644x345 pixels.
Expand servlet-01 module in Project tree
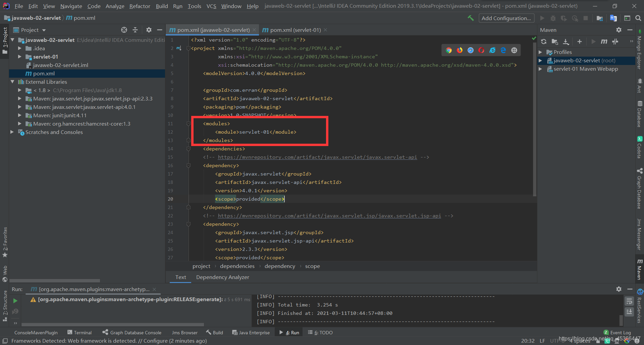[x=20, y=57]
